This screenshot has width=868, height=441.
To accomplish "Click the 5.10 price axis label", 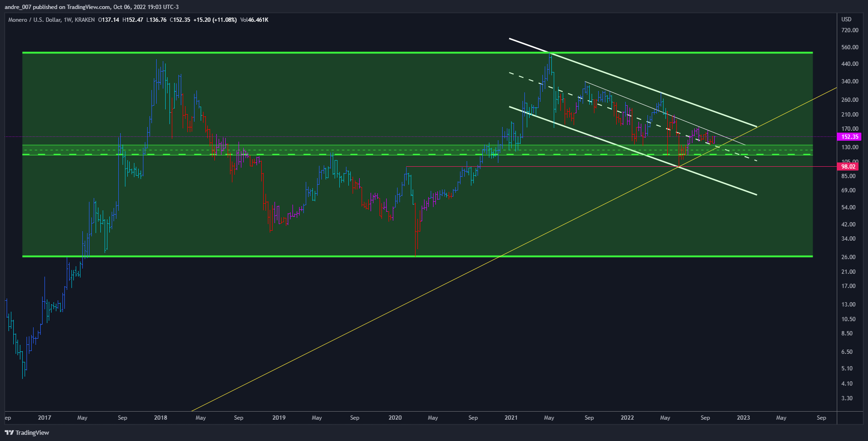I will click(x=847, y=369).
